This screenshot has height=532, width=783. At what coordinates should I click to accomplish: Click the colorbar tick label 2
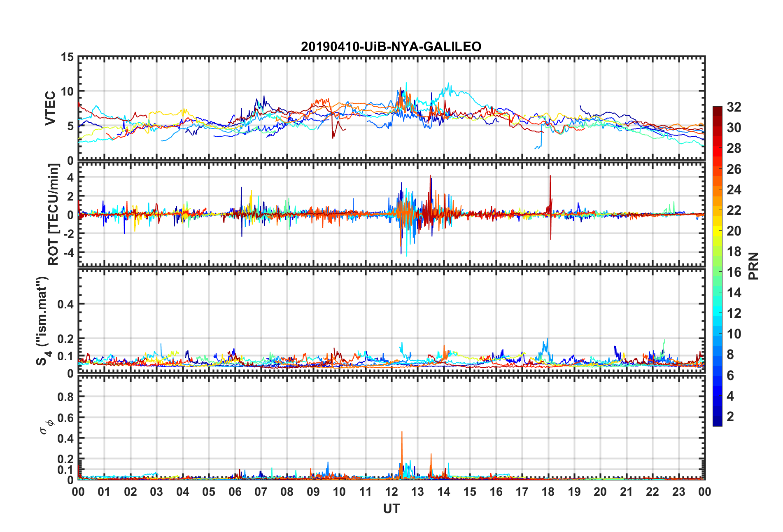click(x=730, y=416)
